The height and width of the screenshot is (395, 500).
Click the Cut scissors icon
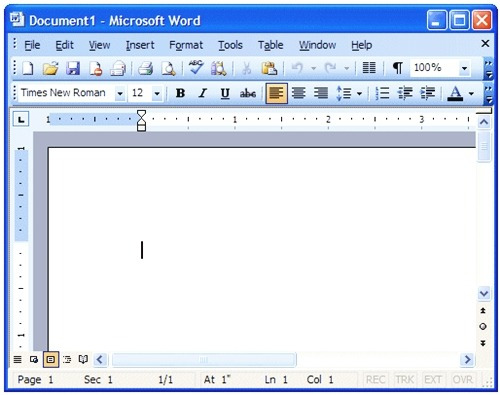246,68
